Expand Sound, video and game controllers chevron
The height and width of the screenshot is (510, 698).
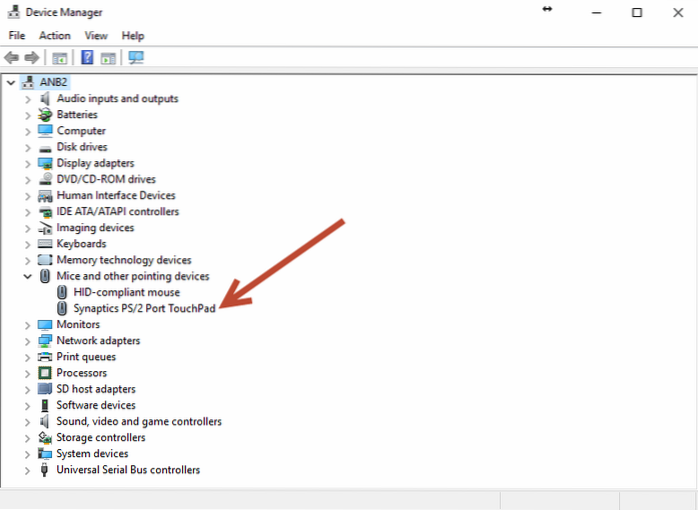point(28,422)
